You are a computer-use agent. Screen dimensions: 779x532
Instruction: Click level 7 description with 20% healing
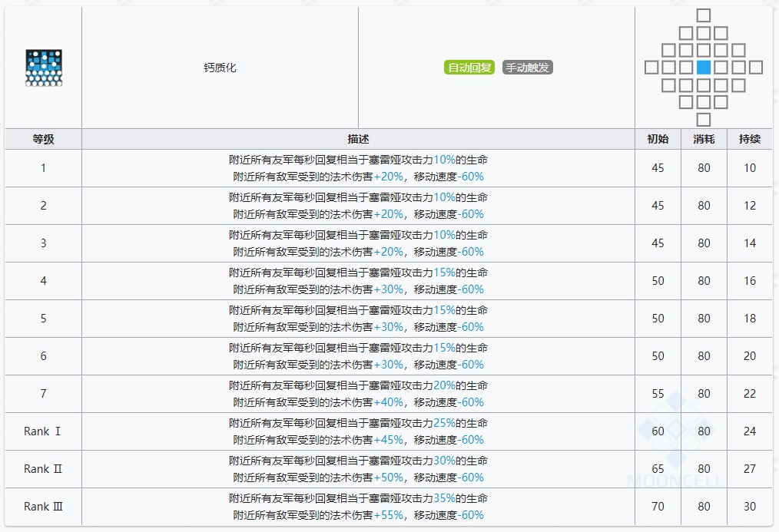358,394
